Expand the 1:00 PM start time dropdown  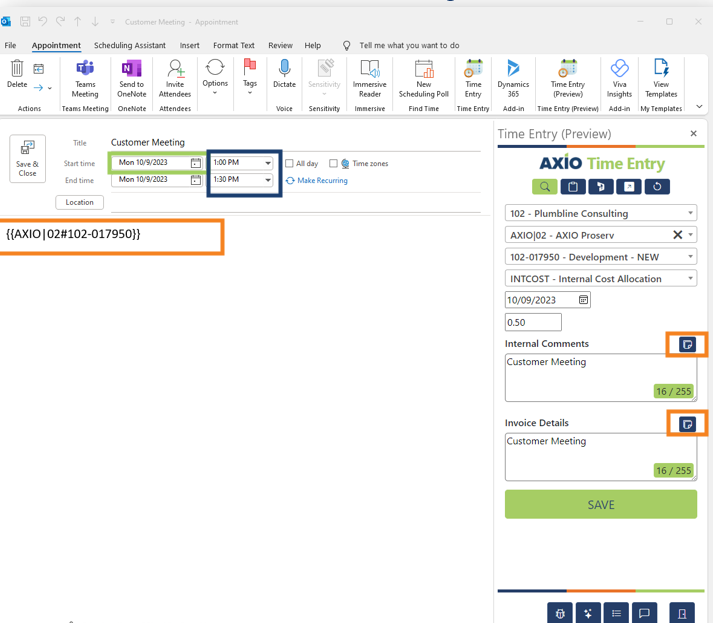(268, 163)
